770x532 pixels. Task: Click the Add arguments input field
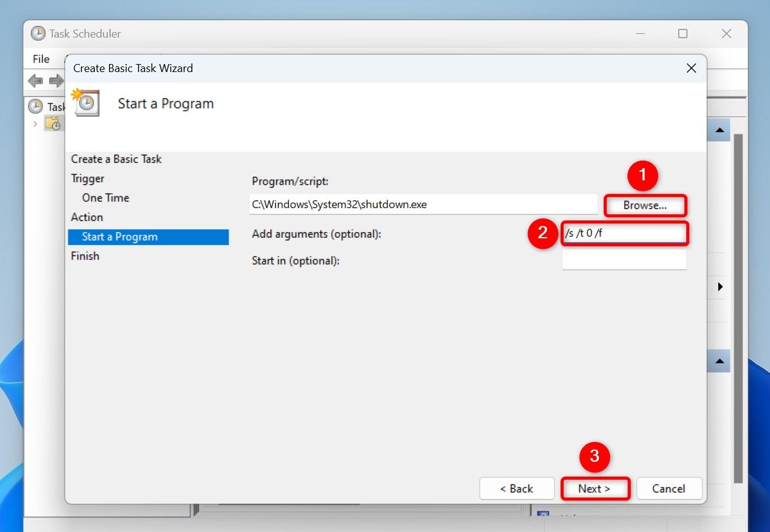coord(624,234)
